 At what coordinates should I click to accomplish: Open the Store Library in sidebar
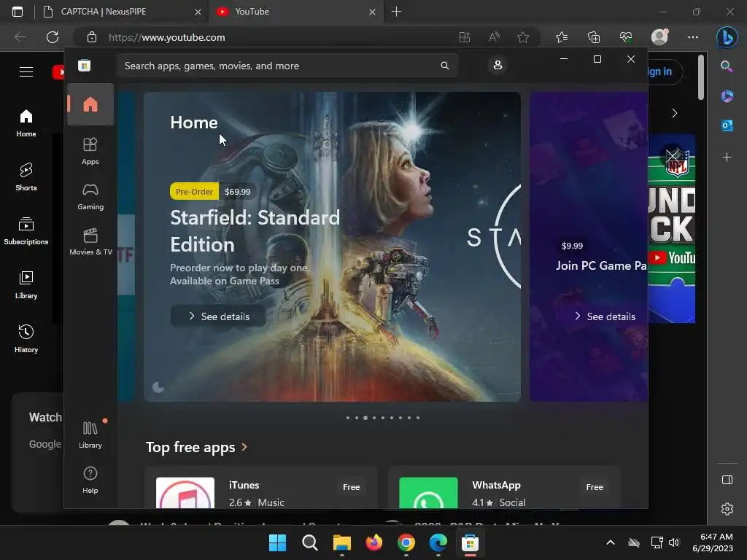click(90, 435)
